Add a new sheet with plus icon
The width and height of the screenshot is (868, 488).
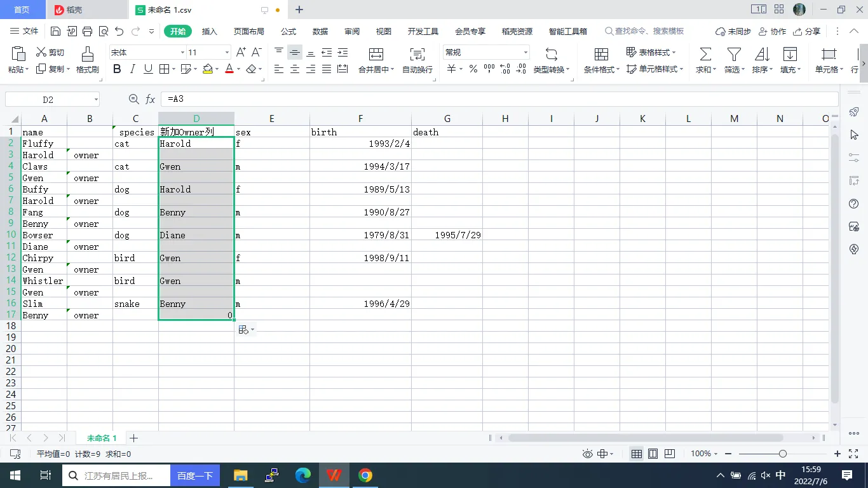click(x=133, y=438)
